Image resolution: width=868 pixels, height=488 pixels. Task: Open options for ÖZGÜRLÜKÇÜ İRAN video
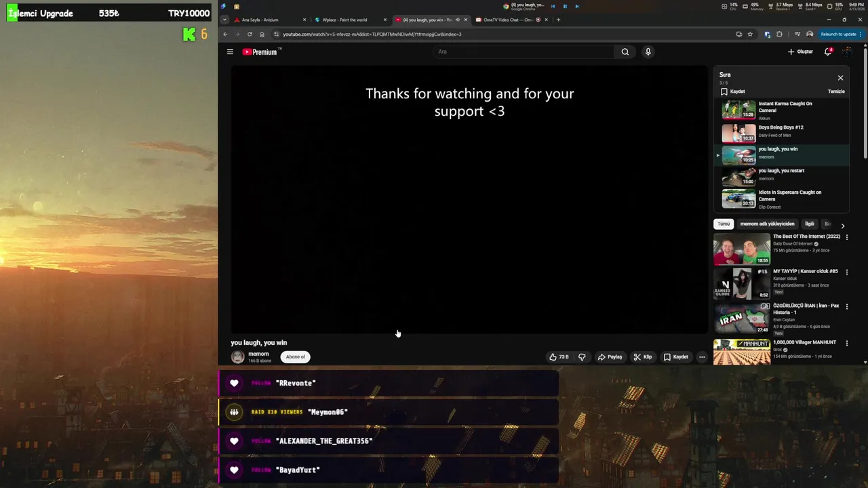[x=846, y=306]
